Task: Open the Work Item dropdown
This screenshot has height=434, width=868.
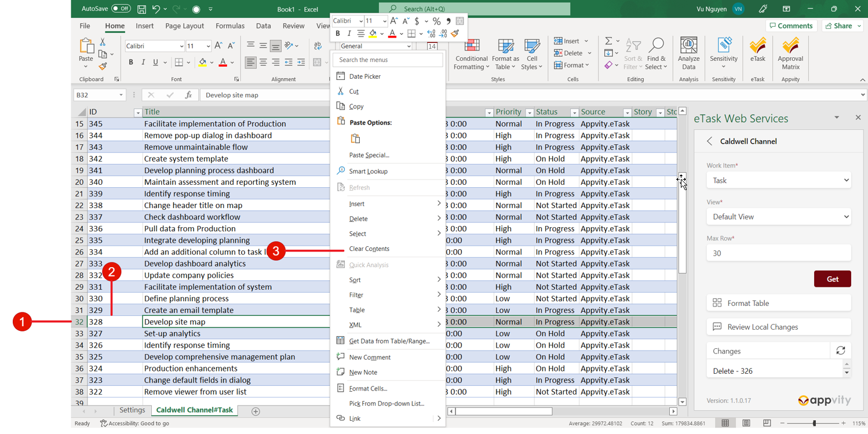Action: [778, 180]
